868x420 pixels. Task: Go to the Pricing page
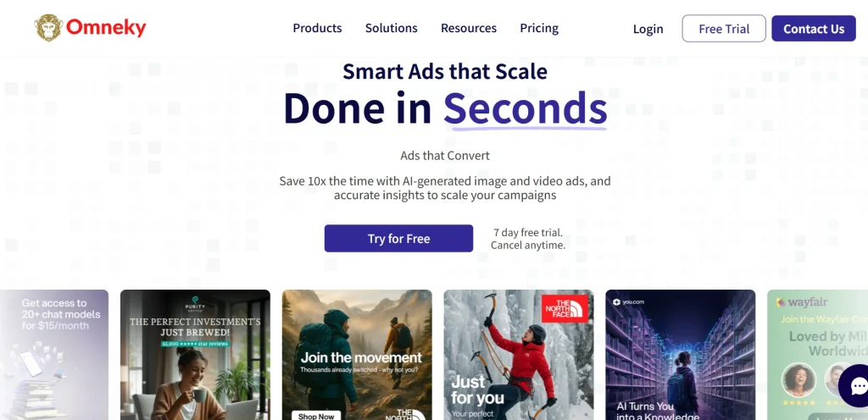pos(539,28)
